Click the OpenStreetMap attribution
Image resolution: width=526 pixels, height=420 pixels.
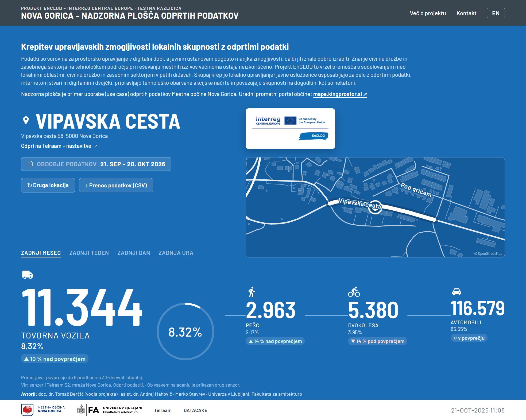[x=488, y=253]
